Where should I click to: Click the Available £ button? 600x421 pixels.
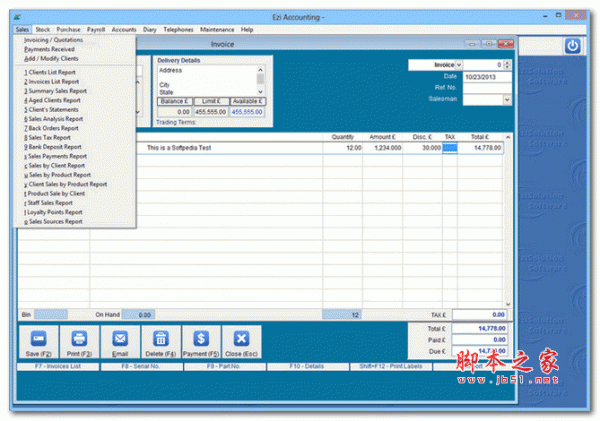[x=248, y=101]
